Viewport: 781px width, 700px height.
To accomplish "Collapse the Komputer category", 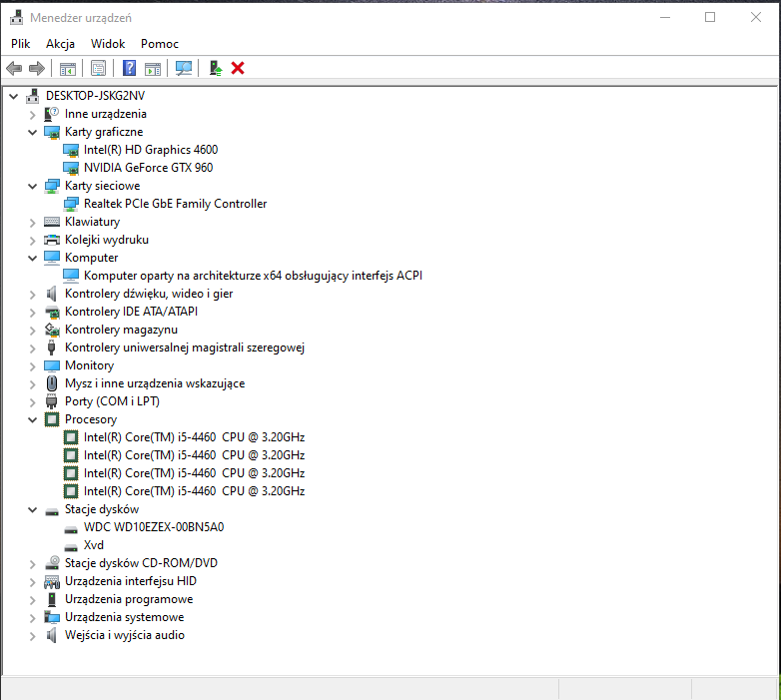I will 32,258.
